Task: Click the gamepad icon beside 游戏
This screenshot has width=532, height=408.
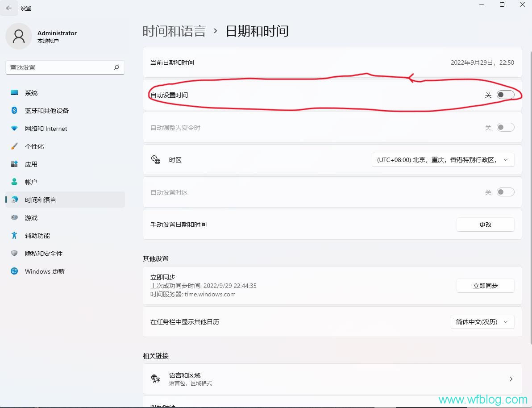Action: [14, 217]
